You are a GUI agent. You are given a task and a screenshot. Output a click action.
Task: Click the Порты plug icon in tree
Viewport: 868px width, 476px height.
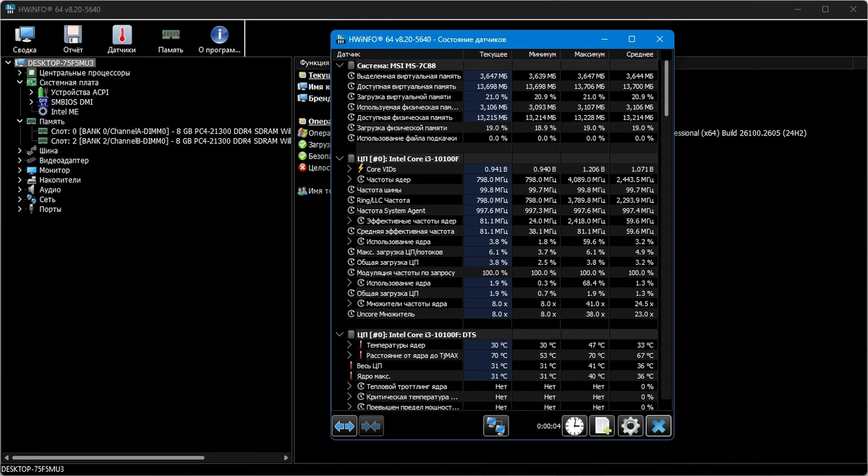click(32, 209)
